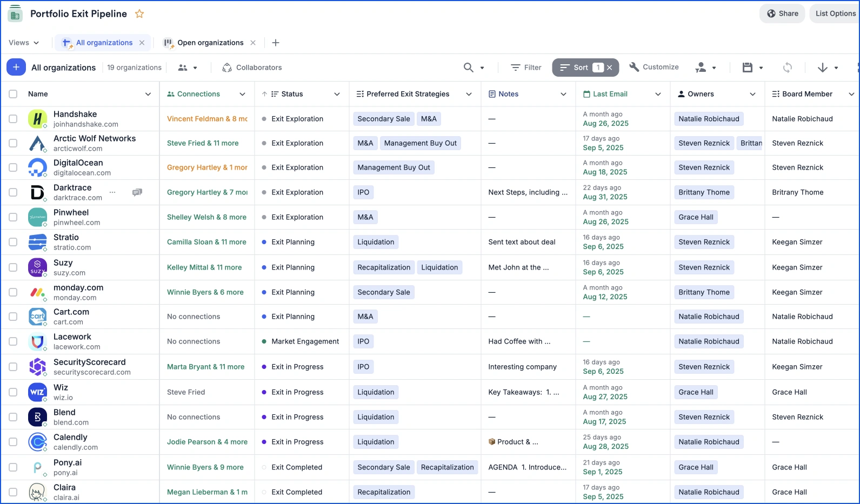Viewport: 860px width, 504px height.
Task: Clear the active Sort
Action: pyautogui.click(x=609, y=68)
